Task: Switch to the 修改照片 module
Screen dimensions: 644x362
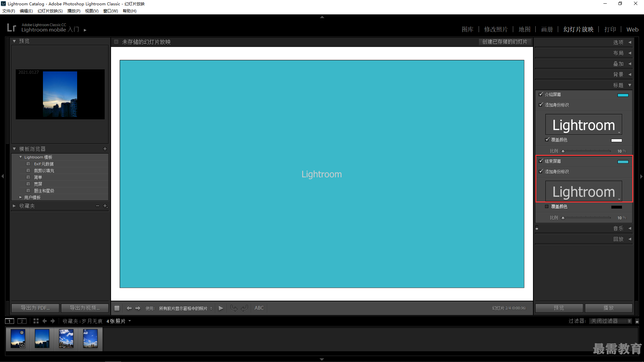Action: click(496, 29)
